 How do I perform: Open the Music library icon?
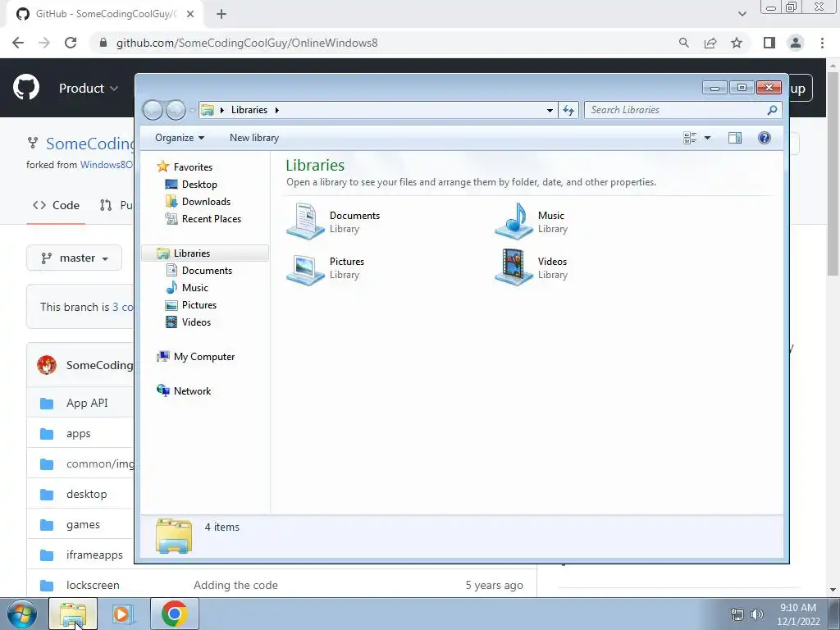pos(514,221)
